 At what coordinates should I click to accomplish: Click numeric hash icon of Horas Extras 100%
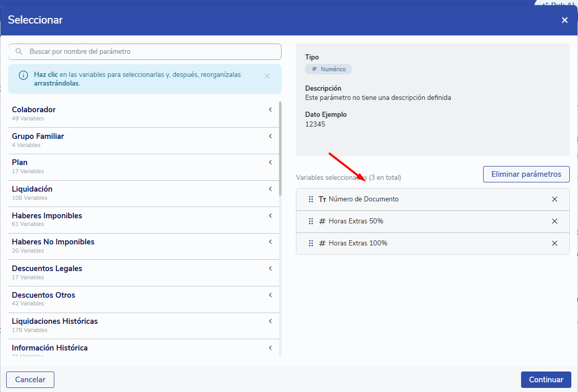coord(322,243)
